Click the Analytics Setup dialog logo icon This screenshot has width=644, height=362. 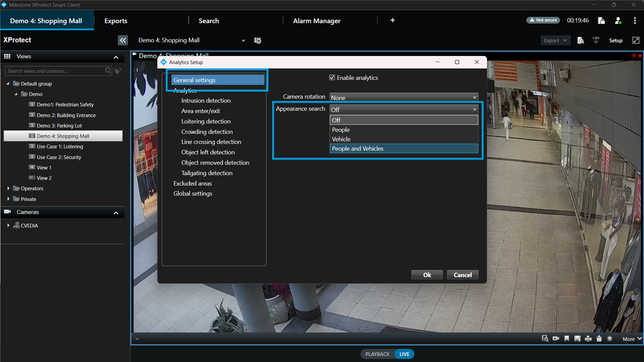(163, 62)
